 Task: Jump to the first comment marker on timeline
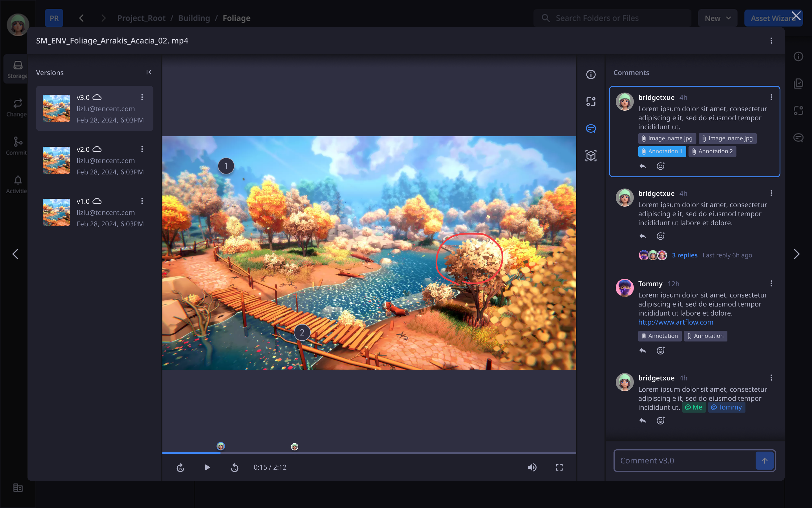pyautogui.click(x=220, y=446)
